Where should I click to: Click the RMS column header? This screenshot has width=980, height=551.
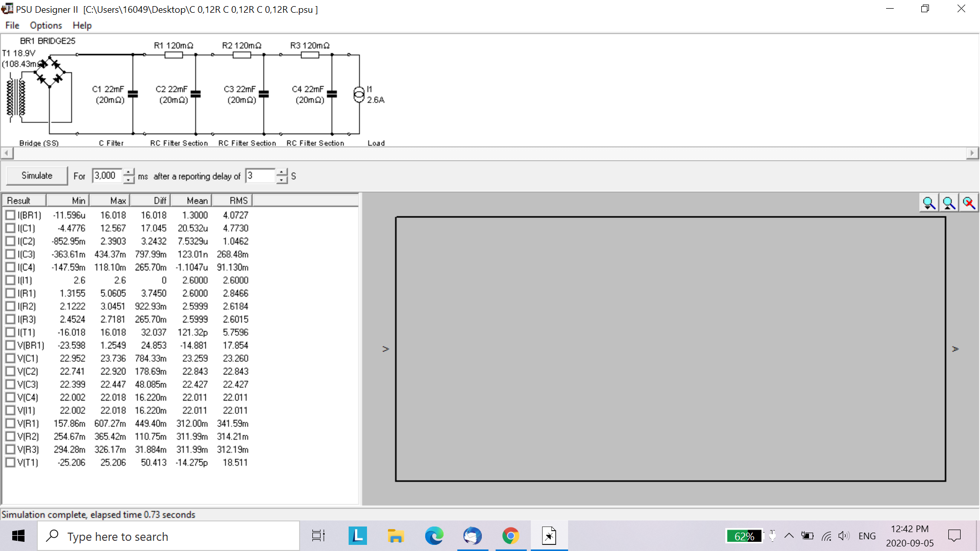click(232, 201)
